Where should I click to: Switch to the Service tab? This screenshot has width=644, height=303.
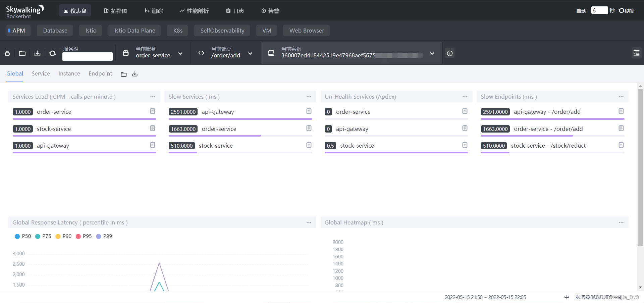(x=41, y=73)
